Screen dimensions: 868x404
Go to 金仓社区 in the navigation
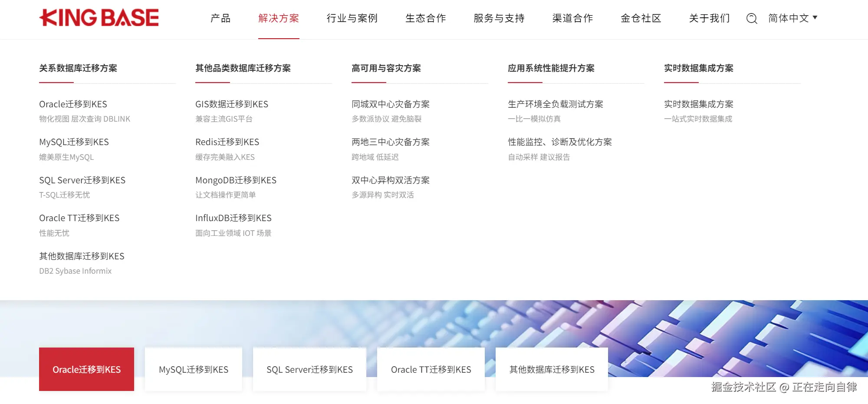[641, 18]
